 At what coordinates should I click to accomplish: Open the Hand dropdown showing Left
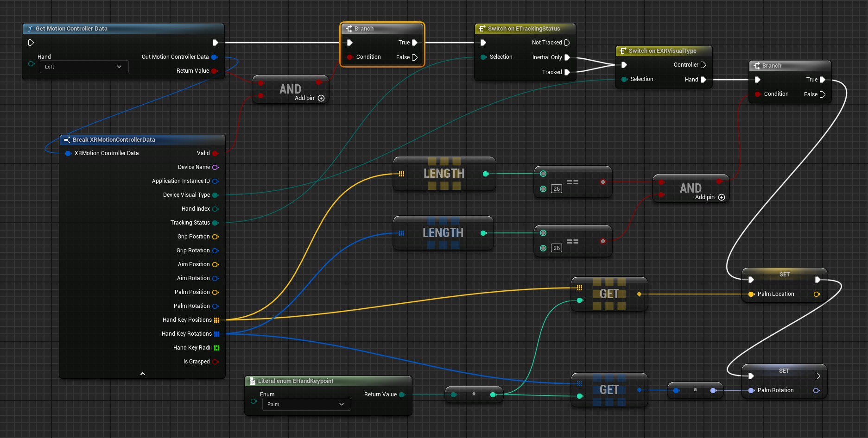coord(84,67)
